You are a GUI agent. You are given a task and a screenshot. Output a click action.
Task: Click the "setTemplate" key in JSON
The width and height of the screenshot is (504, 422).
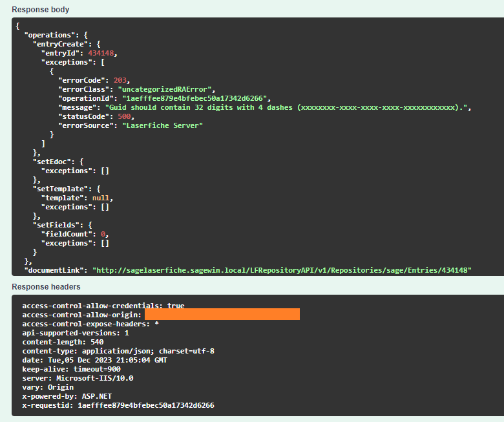(60, 189)
